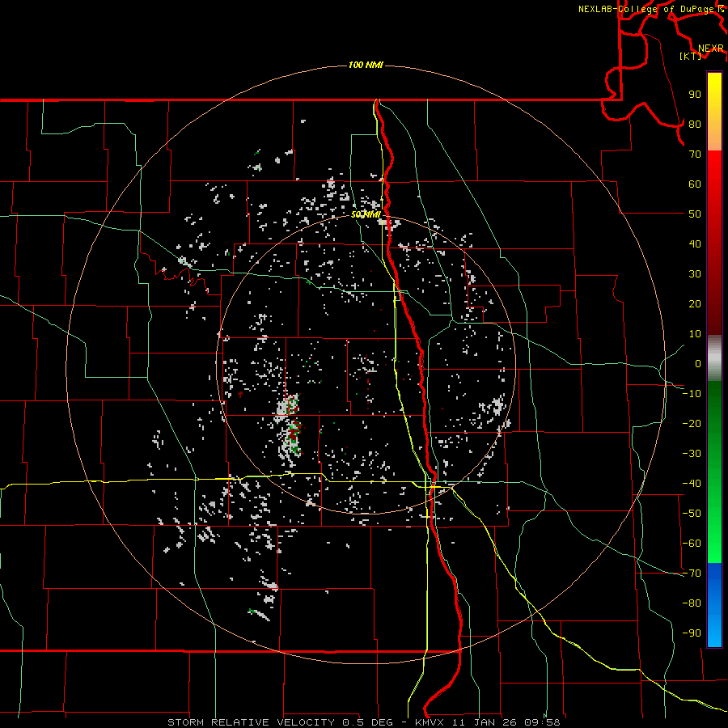Viewport: 728px width, 728px height.
Task: Click the [KT] units label
Action: (x=691, y=56)
